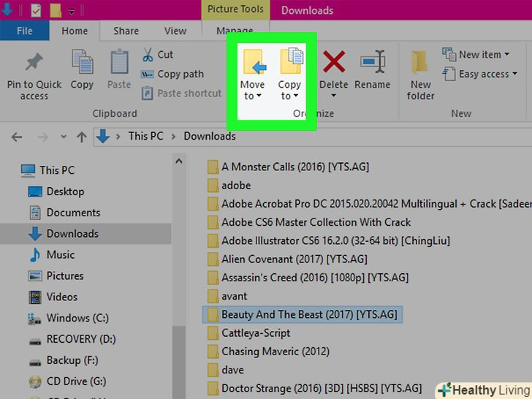The width and height of the screenshot is (532, 399).
Task: Open the Customize Quick Access Toolbar dropdown
Action: pos(72,11)
